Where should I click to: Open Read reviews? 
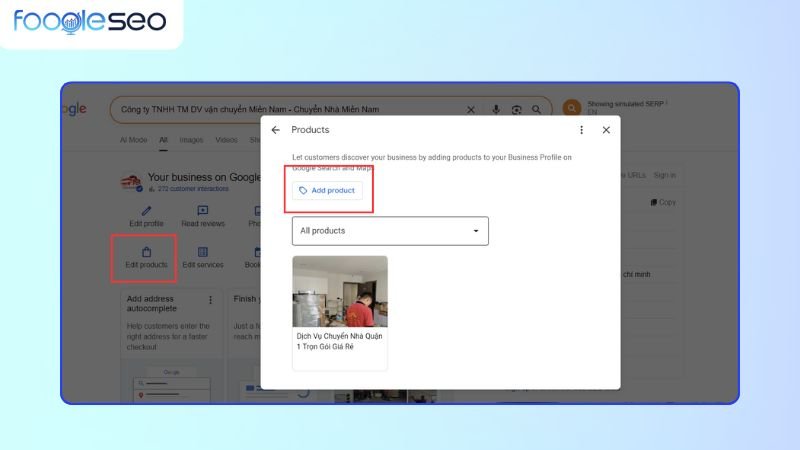[203, 211]
